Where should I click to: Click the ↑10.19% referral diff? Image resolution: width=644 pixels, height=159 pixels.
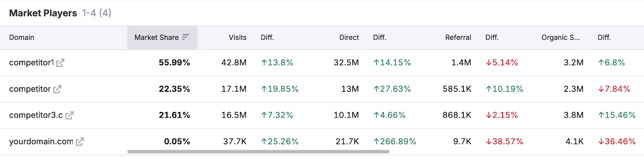point(504,89)
